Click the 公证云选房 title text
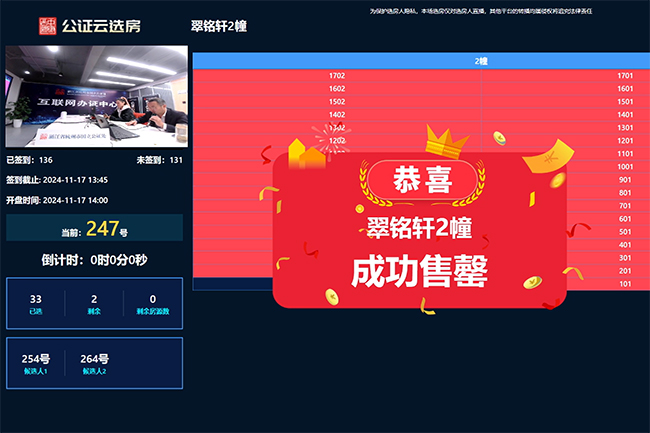650x433 pixels. click(101, 26)
